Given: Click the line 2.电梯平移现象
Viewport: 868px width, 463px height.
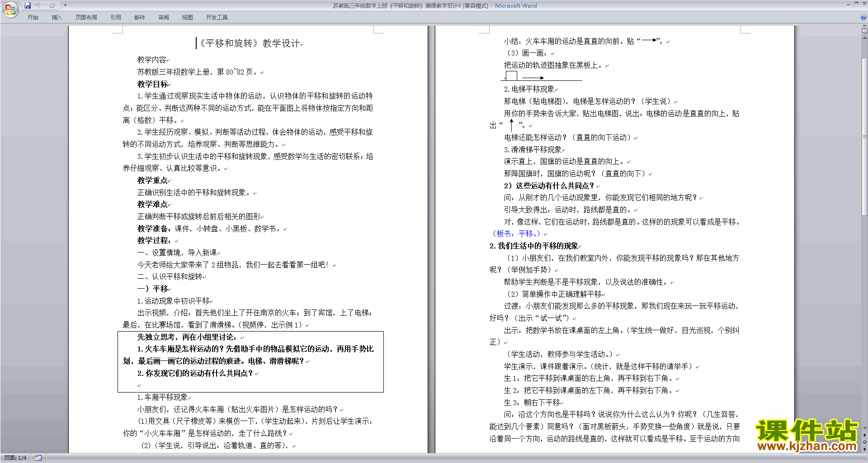Looking at the screenshot, I should pos(529,89).
